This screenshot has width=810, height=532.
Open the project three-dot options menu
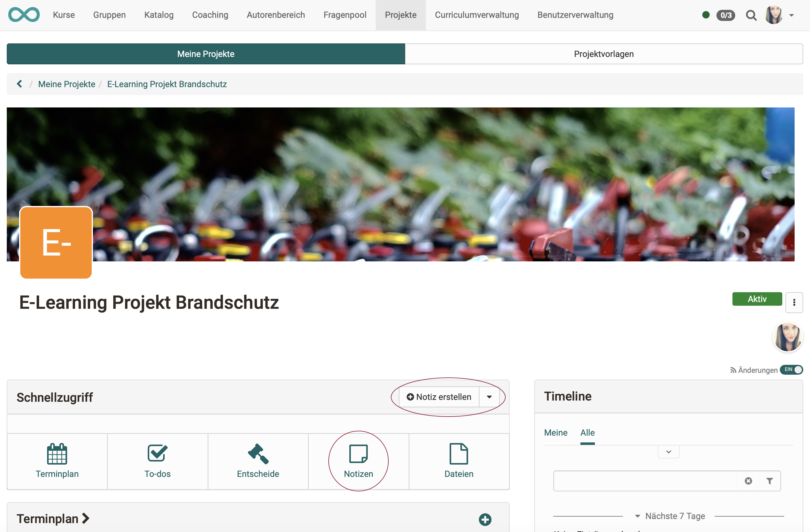point(794,302)
